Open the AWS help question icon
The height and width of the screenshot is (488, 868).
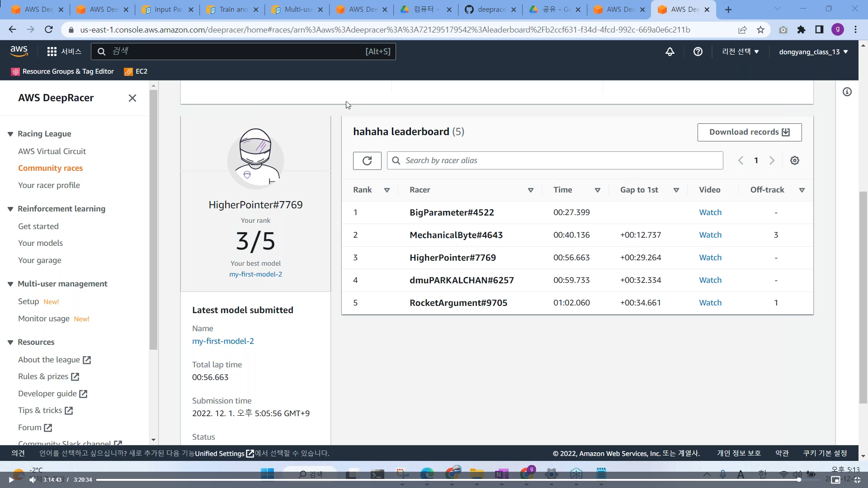pyautogui.click(x=698, y=52)
